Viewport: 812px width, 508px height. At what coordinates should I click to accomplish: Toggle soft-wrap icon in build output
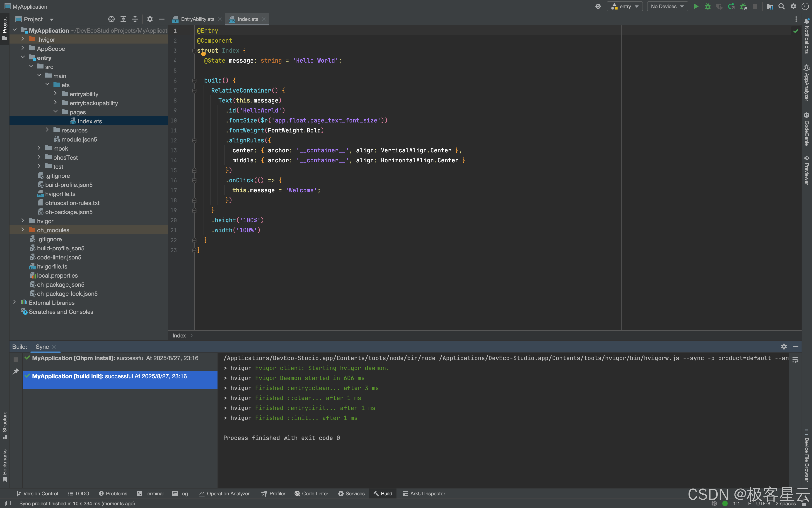[x=795, y=360]
